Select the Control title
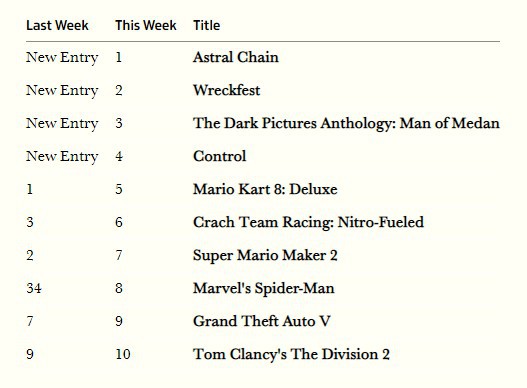 [219, 156]
